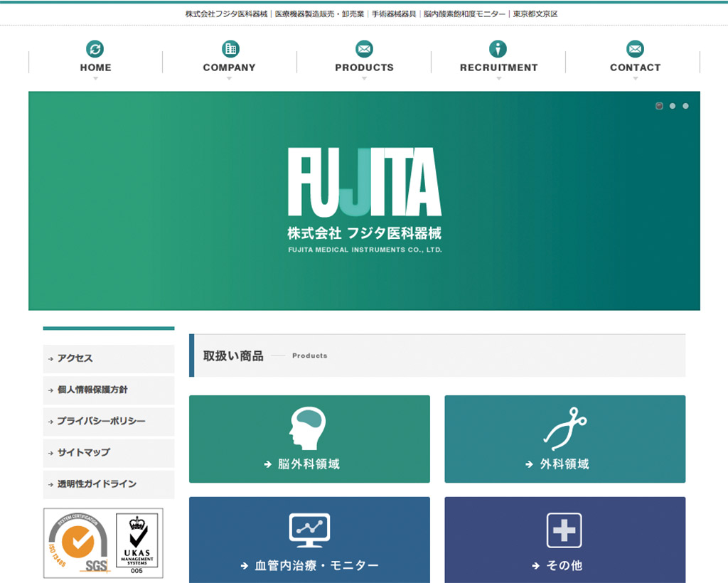Open the 個人情報保護方針 sidebar link
728x583 pixels.
pos(109,390)
